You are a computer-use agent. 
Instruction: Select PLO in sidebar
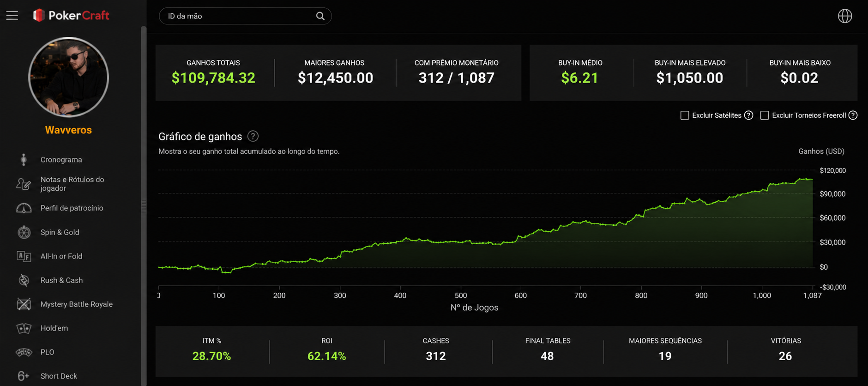[47, 352]
